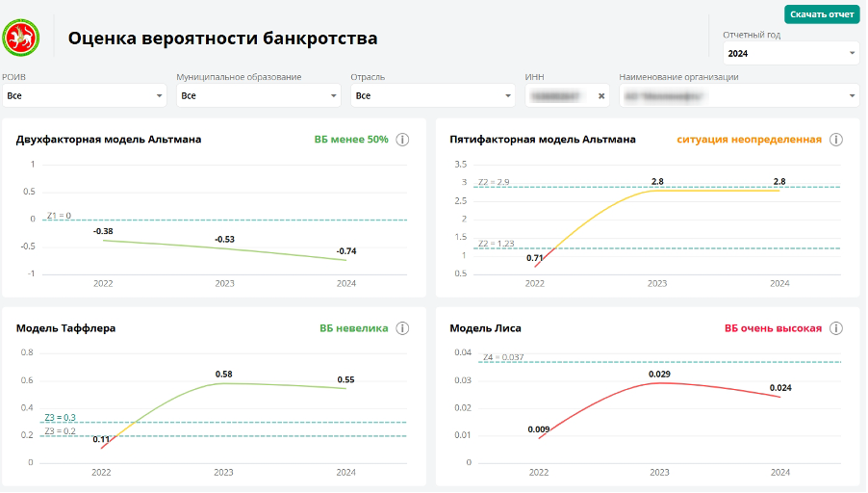The image size is (868, 493).
Task: Click threshold label Z2 = 1.23
Action: coord(497,244)
